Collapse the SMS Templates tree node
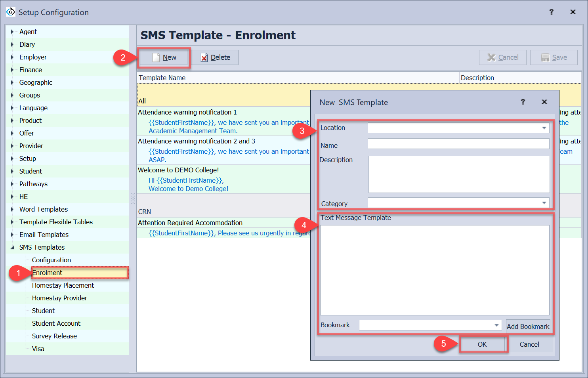This screenshot has width=588, height=378. click(12, 247)
